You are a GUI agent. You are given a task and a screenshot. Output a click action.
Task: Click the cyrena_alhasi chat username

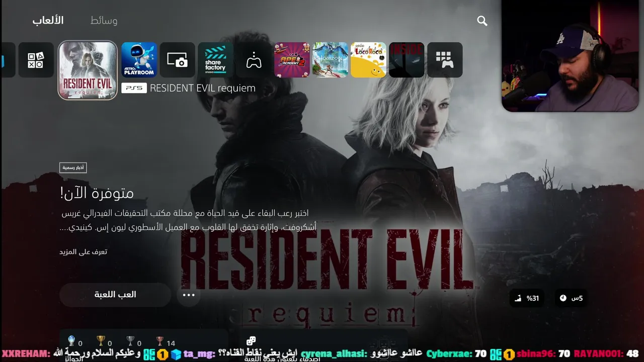point(335,354)
